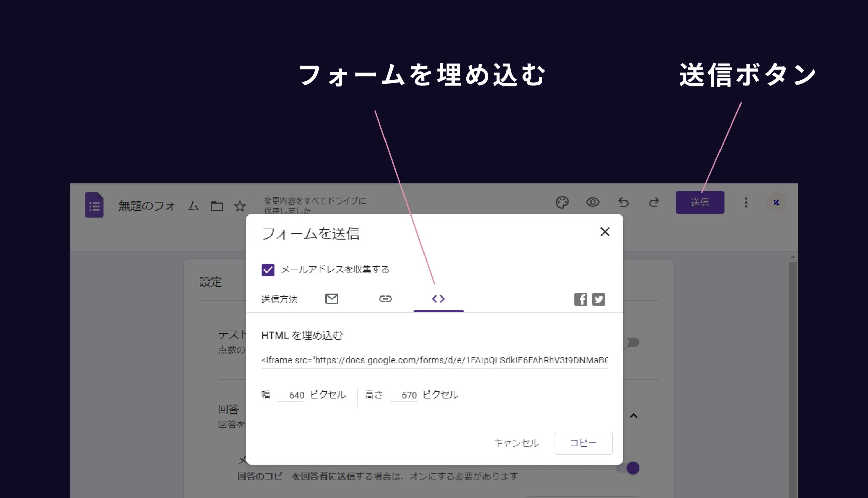Image resolution: width=868 pixels, height=498 pixels.
Task: Switch to the link sharing tab
Action: point(386,299)
